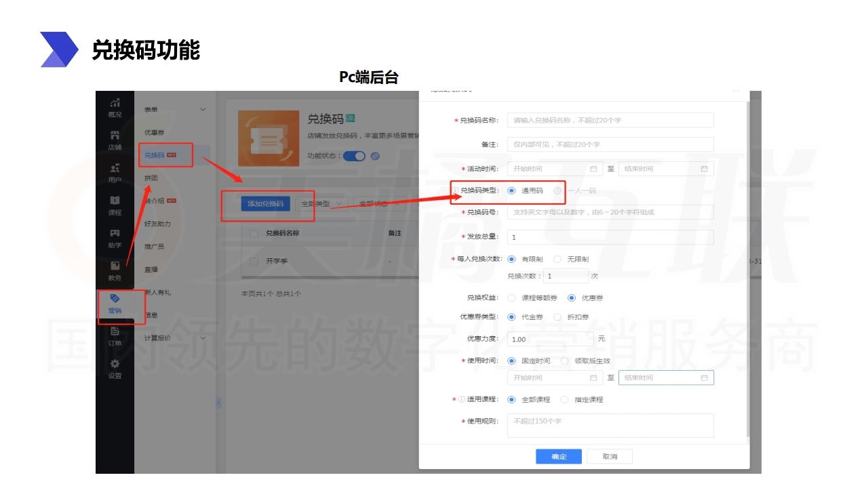Click calendar icon in 使用时间 end field

(704, 378)
